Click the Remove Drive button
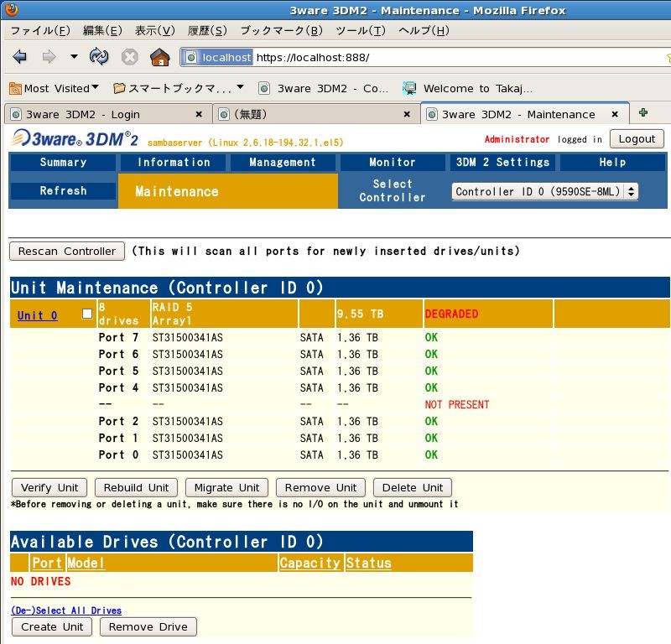This screenshot has width=671, height=644. pos(148,627)
